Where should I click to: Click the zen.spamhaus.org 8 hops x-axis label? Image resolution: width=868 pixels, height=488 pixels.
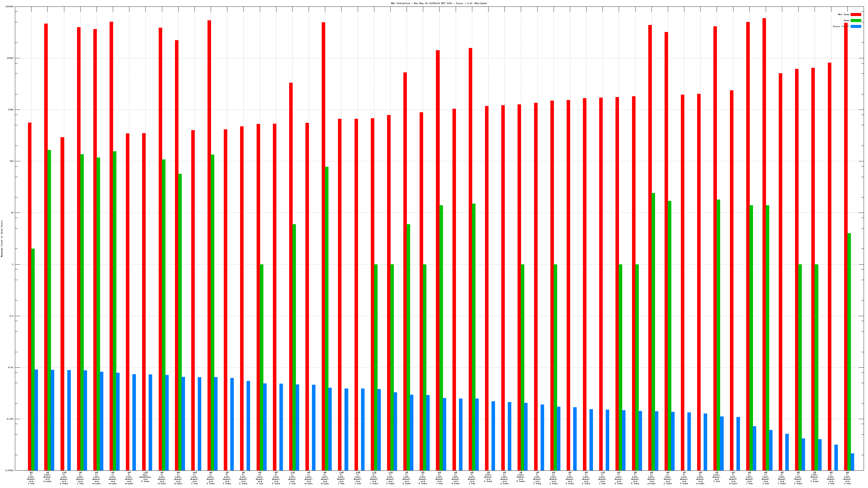[x=145, y=477]
